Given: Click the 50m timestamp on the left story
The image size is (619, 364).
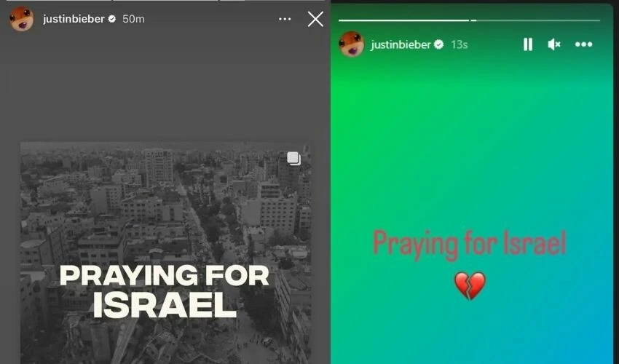Looking at the screenshot, I should pyautogui.click(x=133, y=19).
